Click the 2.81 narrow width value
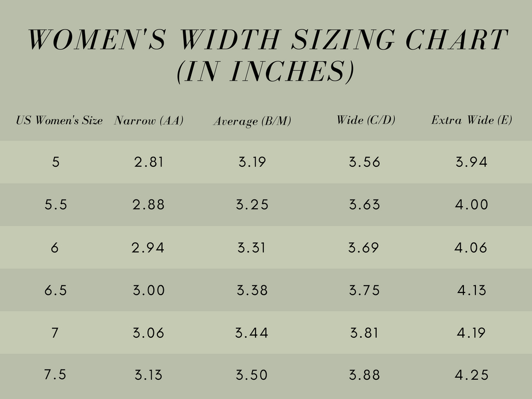532x399 pixels. pos(149,162)
